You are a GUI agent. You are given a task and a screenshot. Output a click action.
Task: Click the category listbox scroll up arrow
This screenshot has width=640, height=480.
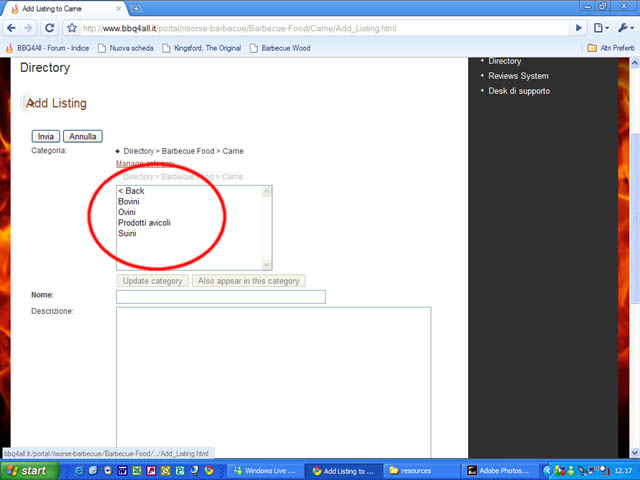[x=267, y=191]
